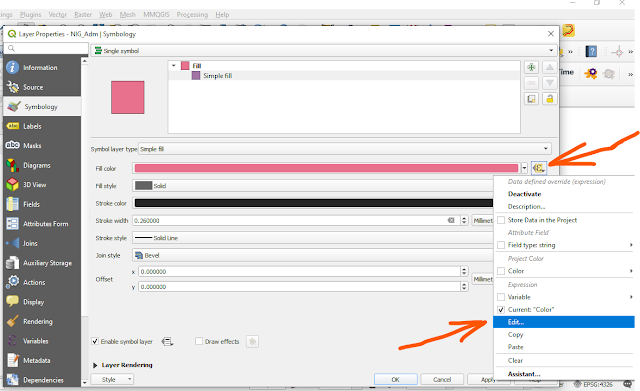This screenshot has height=391, width=640.
Task: Click the properties search box
Action: click(x=46, y=48)
